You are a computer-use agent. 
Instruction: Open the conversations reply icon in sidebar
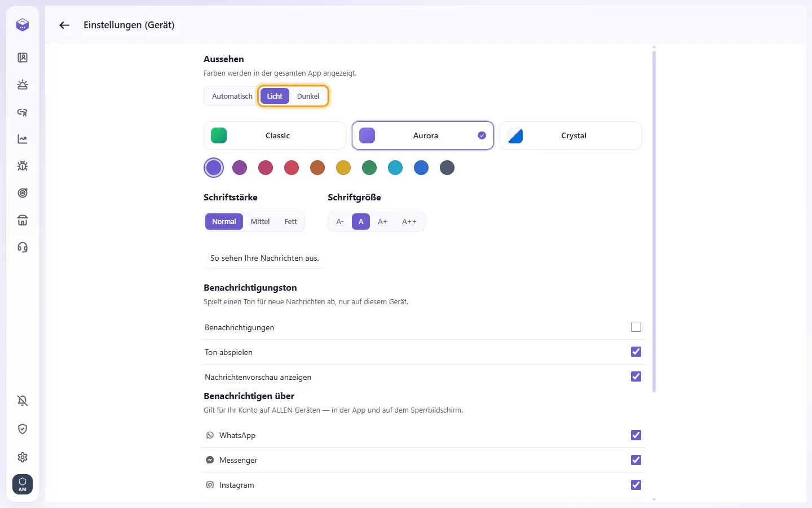[23, 112]
